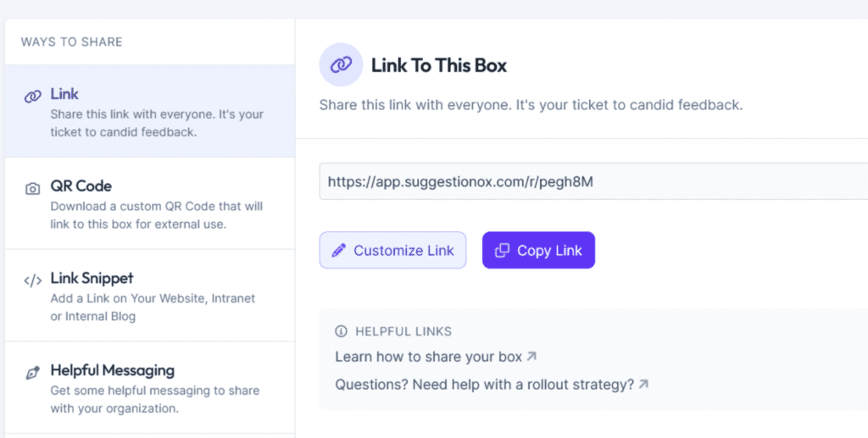868x438 pixels.
Task: Open the QR Code sharing option
Action: pyautogui.click(x=149, y=203)
